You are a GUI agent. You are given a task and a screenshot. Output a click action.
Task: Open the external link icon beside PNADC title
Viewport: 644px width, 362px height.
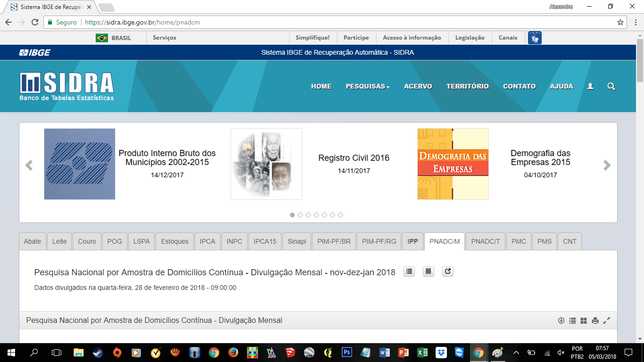coord(448,271)
